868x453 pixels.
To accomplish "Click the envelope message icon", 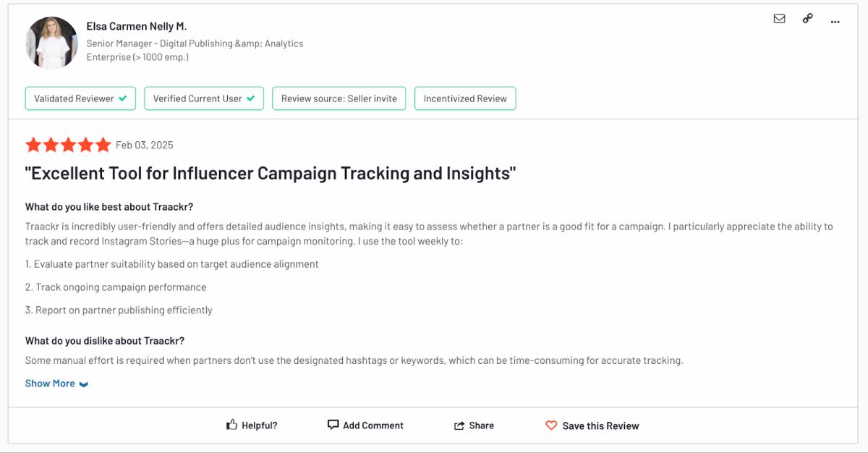I will click(779, 20).
